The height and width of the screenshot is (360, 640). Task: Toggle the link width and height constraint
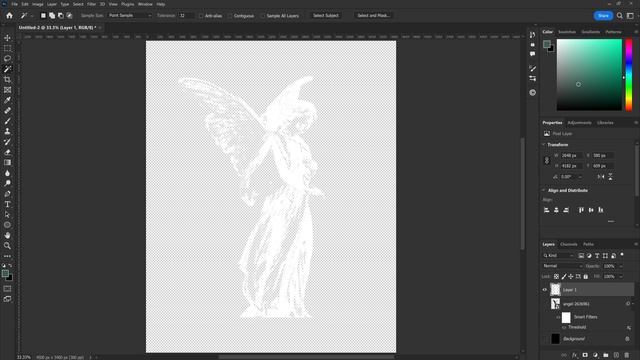coord(547,160)
